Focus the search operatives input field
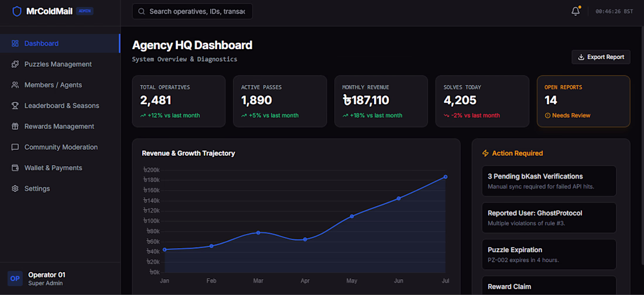644x295 pixels. tap(192, 12)
